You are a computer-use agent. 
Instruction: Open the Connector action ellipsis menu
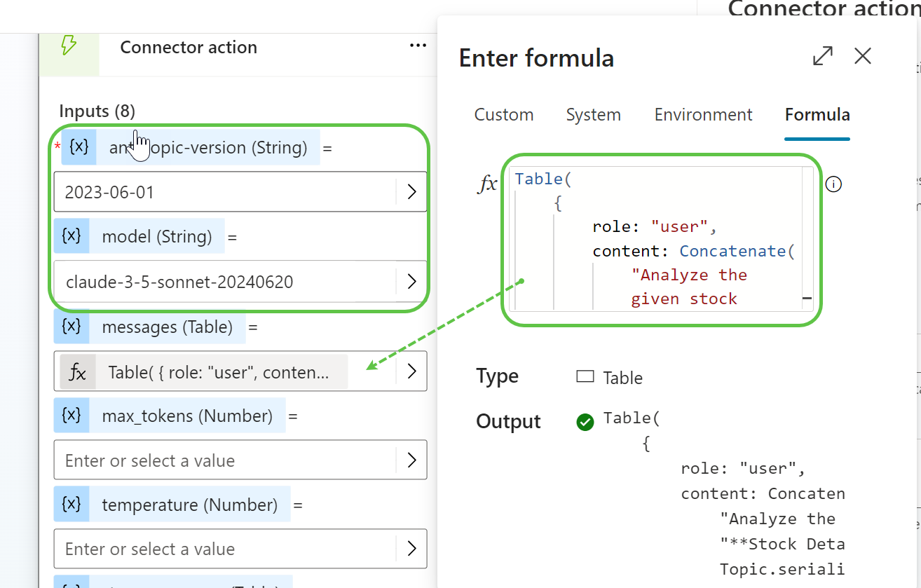(x=418, y=46)
